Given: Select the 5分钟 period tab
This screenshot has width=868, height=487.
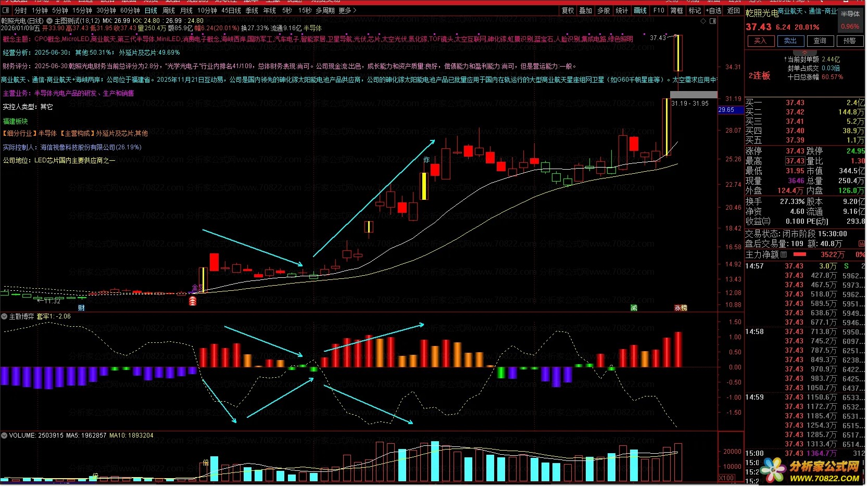Looking at the screenshot, I should (60, 10).
